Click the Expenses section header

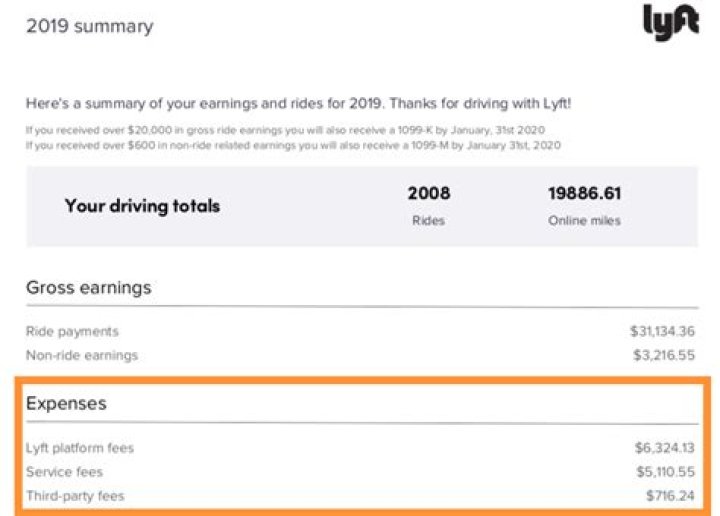click(x=66, y=404)
